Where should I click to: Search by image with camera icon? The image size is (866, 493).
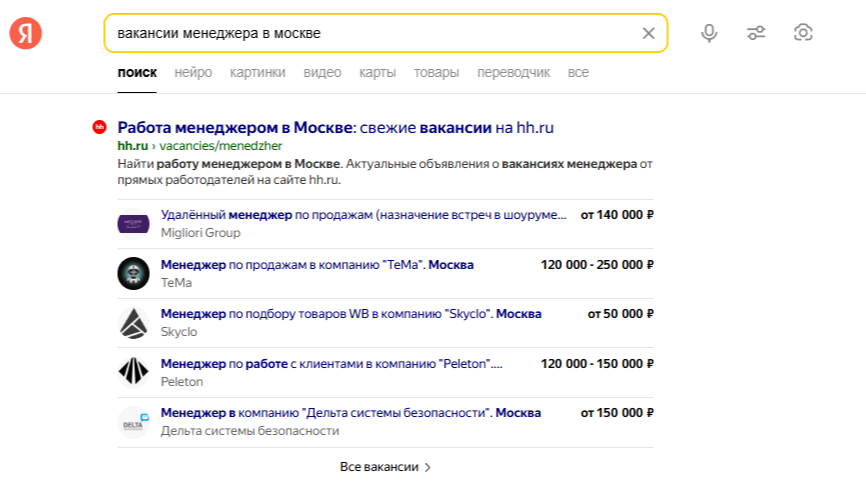[x=803, y=33]
